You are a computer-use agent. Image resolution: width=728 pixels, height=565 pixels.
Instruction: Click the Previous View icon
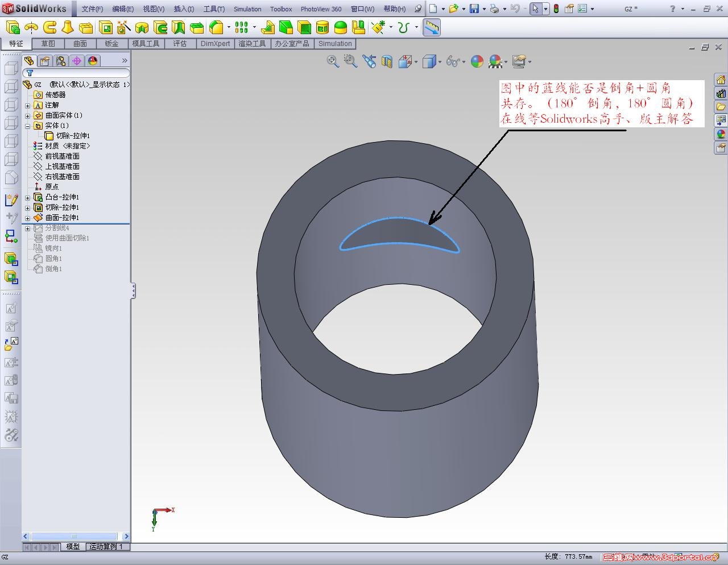(369, 61)
